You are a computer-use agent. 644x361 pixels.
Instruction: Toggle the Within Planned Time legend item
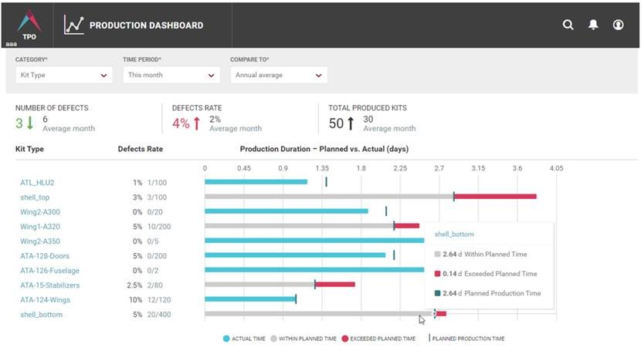(303, 339)
